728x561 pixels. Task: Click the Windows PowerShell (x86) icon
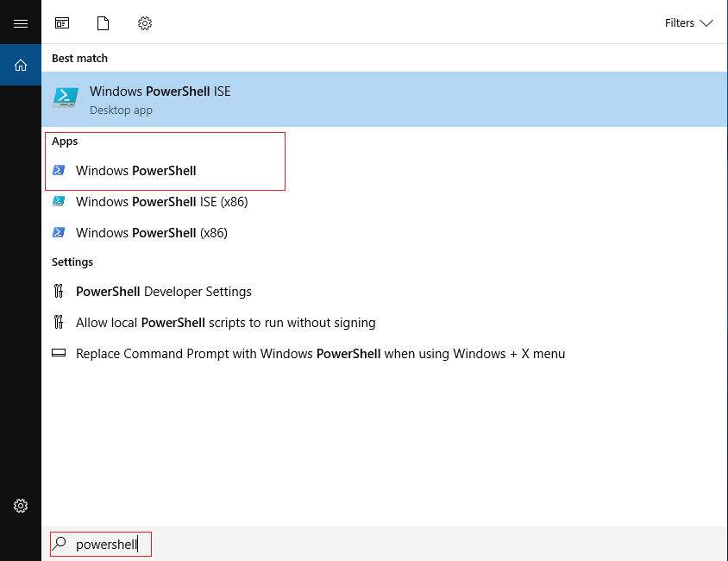point(59,232)
